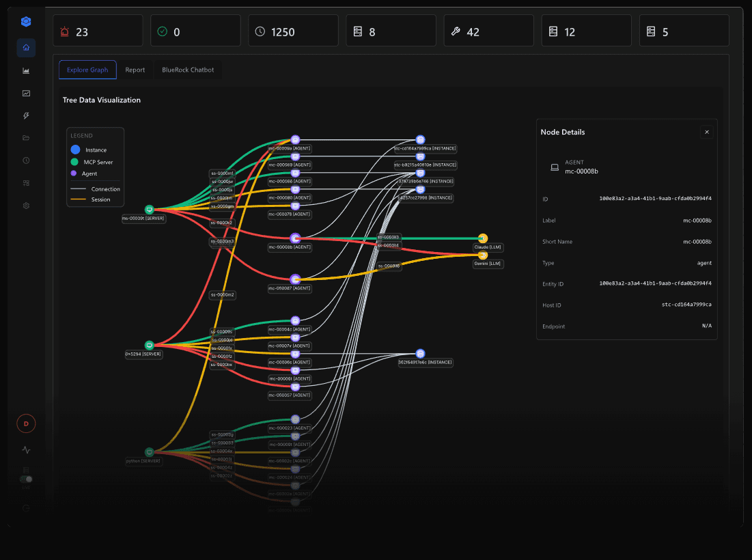Select the mc-00009a agent node

pyautogui.click(x=296, y=140)
